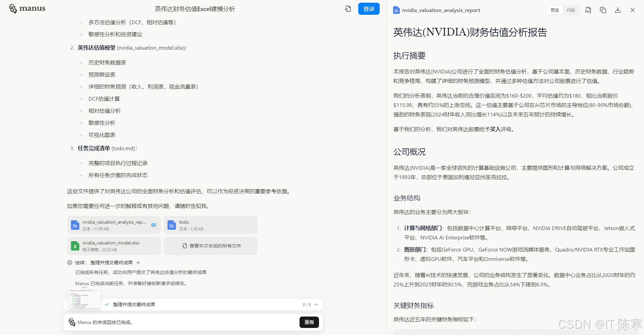Click the 相对估值分析 bullet
This screenshot has height=335, width=644.
(x=105, y=111)
